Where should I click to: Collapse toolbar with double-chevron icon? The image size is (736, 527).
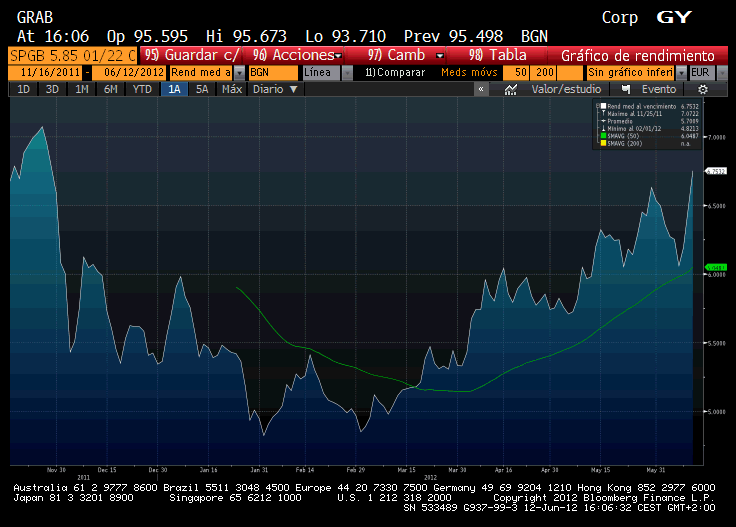(x=481, y=89)
